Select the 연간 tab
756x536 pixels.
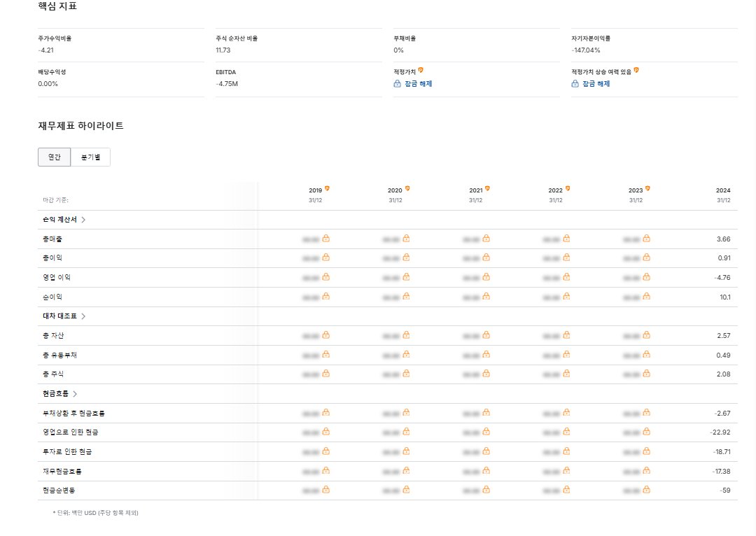[x=55, y=157]
